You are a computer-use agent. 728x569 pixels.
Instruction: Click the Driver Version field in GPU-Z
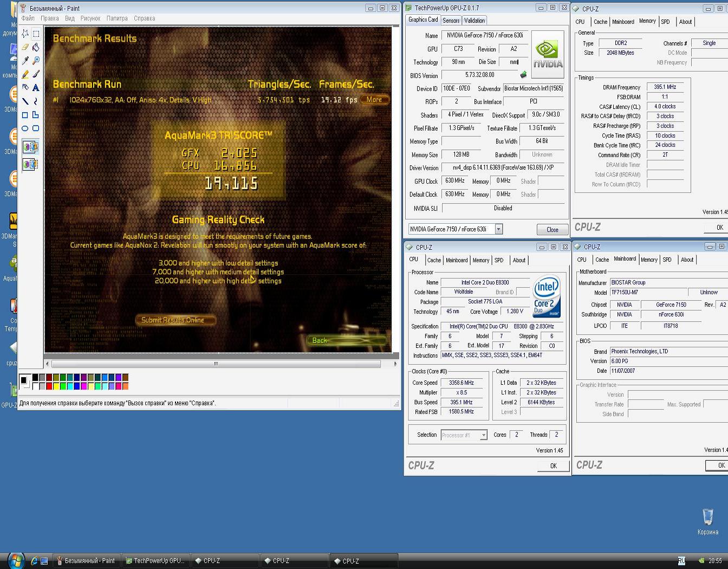503,168
